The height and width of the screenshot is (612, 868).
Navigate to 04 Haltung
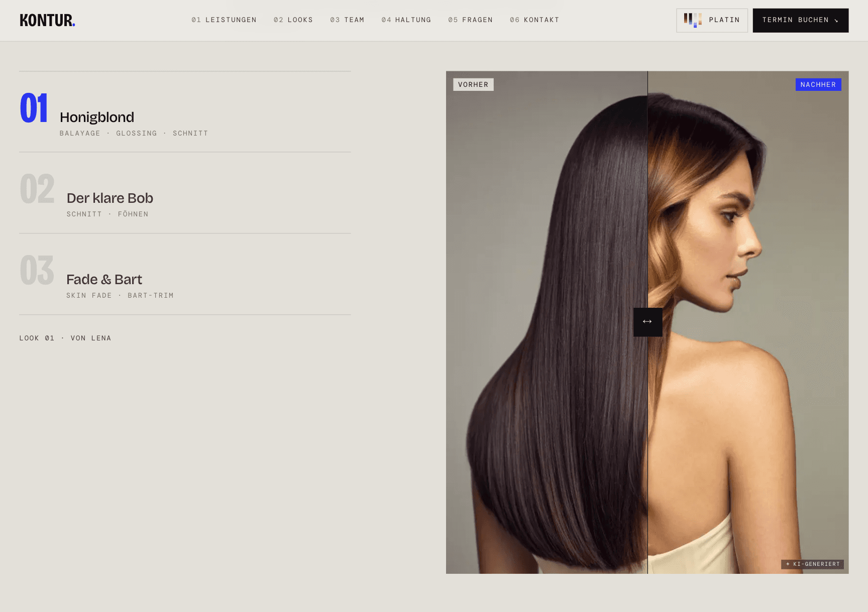point(406,20)
